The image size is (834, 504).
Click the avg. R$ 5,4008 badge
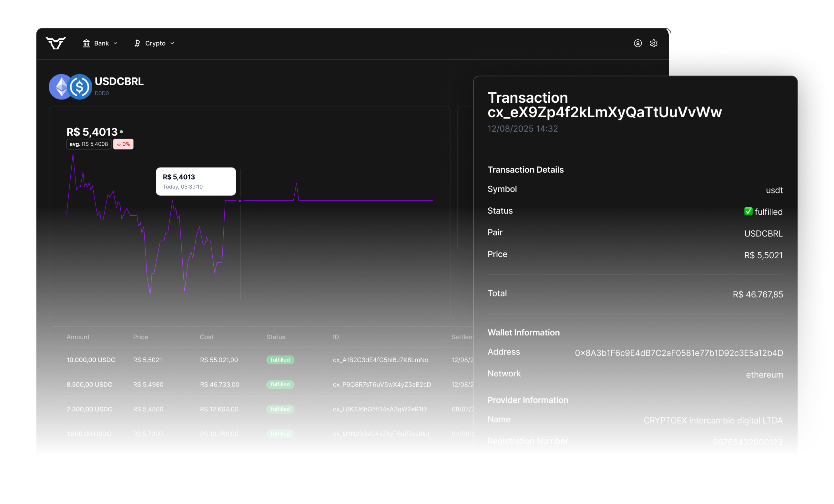pos(89,144)
